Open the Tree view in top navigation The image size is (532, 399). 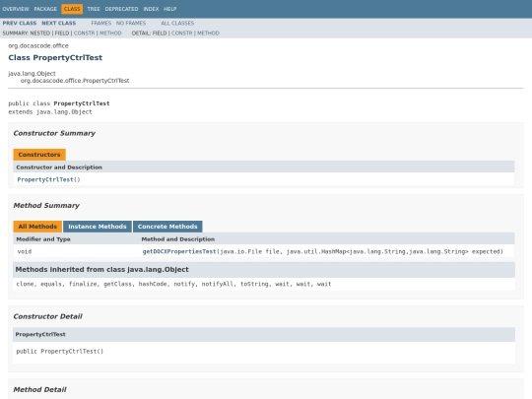point(94,9)
